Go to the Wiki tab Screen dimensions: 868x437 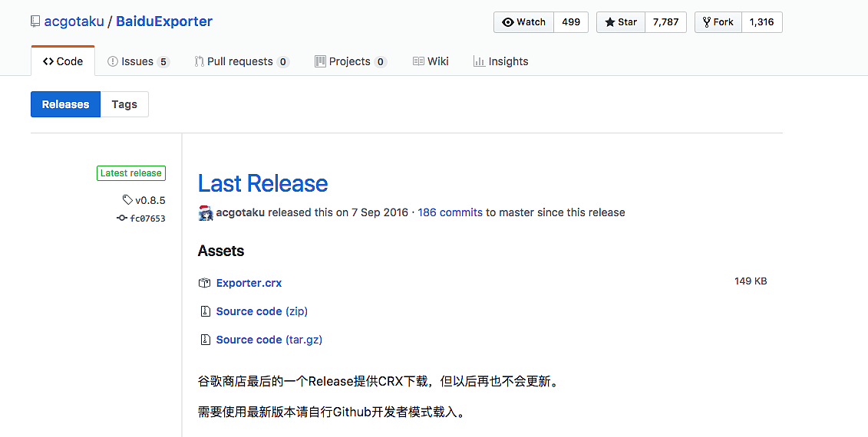(x=431, y=61)
